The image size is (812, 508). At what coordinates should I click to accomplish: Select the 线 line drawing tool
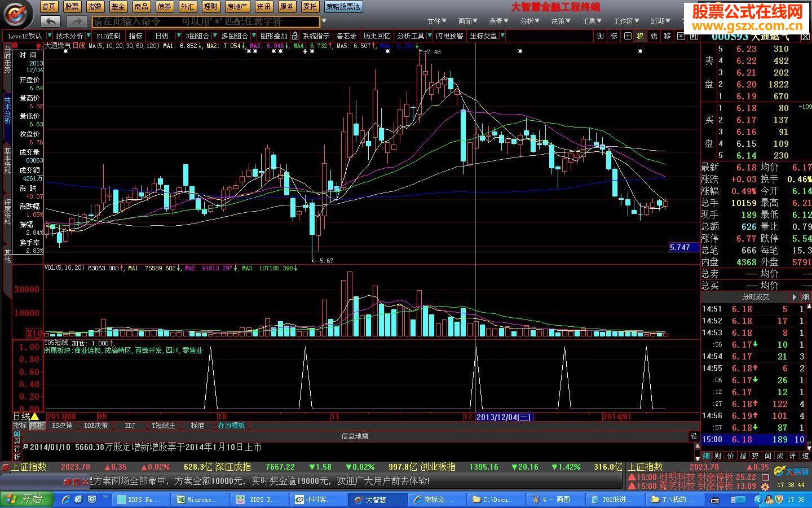(x=654, y=36)
